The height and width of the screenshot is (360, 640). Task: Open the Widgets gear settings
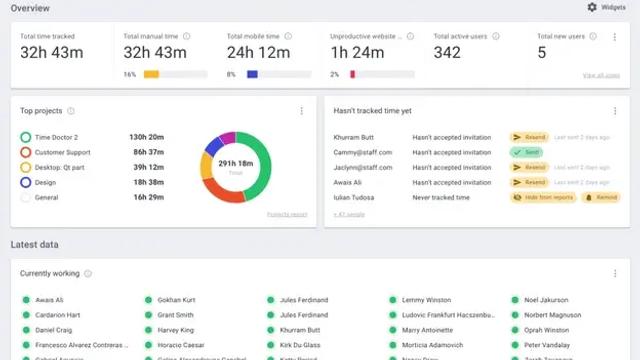pyautogui.click(x=606, y=7)
